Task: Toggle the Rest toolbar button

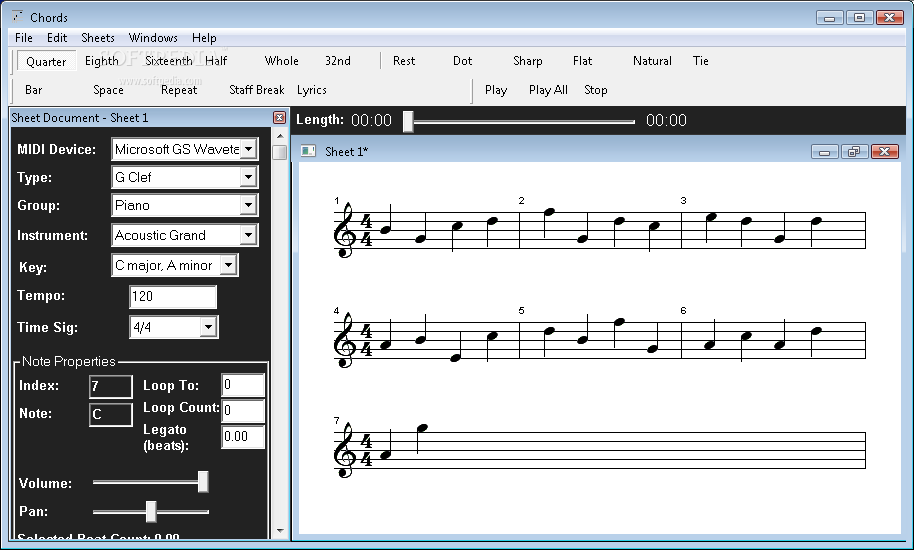Action: pyautogui.click(x=404, y=61)
